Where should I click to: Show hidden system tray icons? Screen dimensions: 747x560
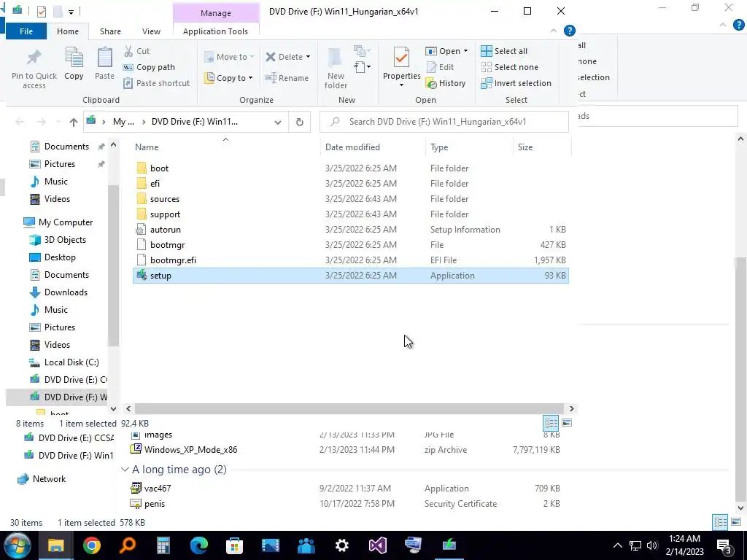617,545
